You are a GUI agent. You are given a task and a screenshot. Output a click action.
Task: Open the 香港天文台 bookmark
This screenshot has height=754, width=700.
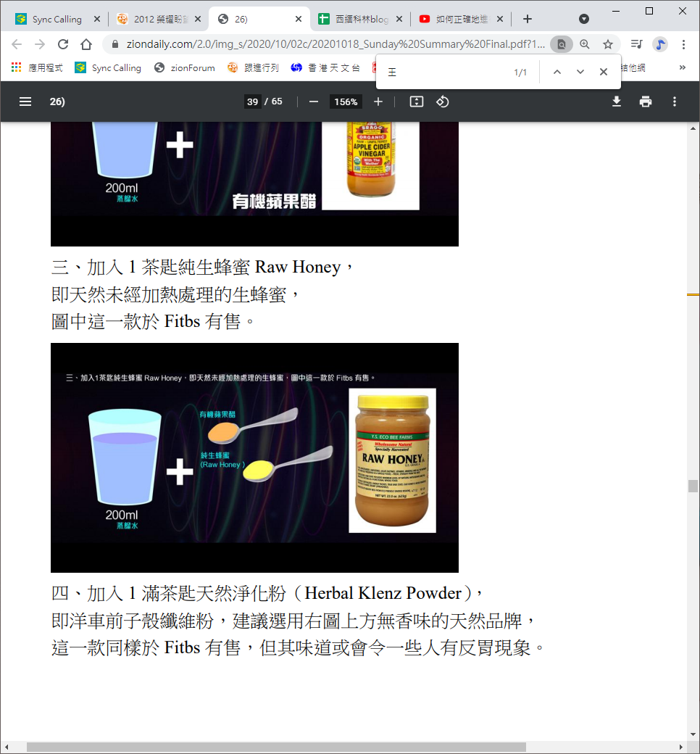click(325, 67)
